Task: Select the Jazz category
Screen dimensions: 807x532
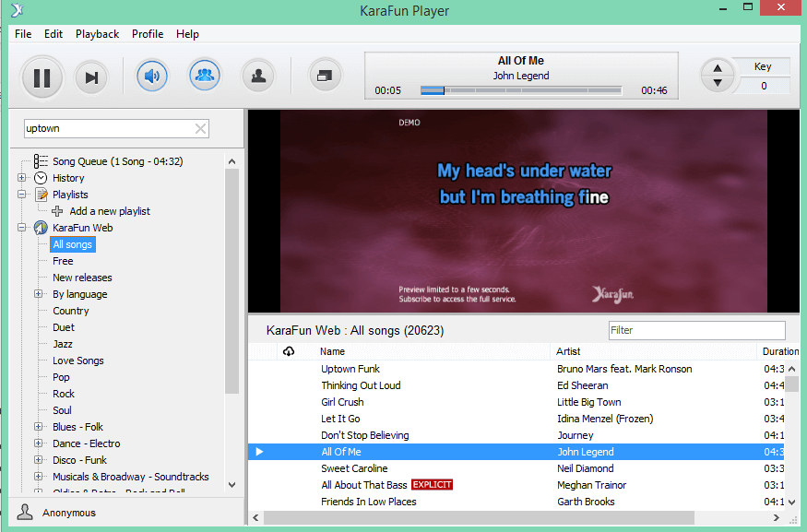Action: click(x=63, y=344)
